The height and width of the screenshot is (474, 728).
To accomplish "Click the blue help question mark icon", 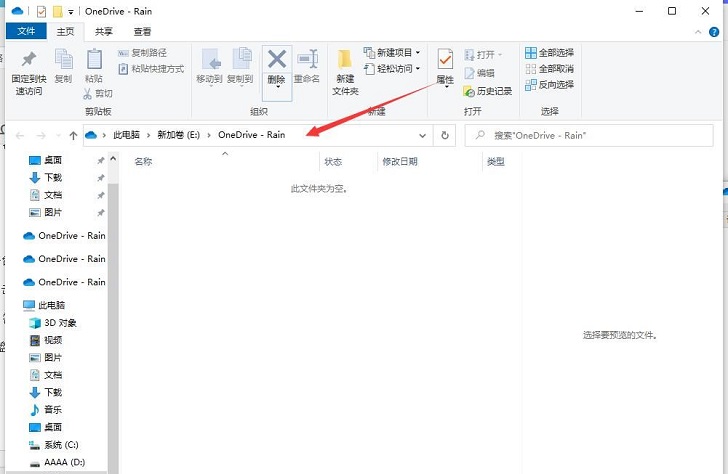I will [714, 32].
